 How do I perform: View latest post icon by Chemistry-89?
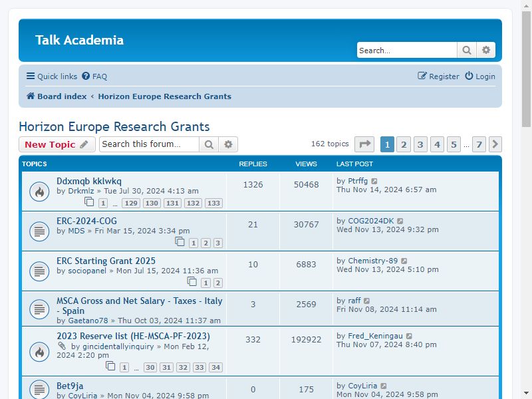404,261
